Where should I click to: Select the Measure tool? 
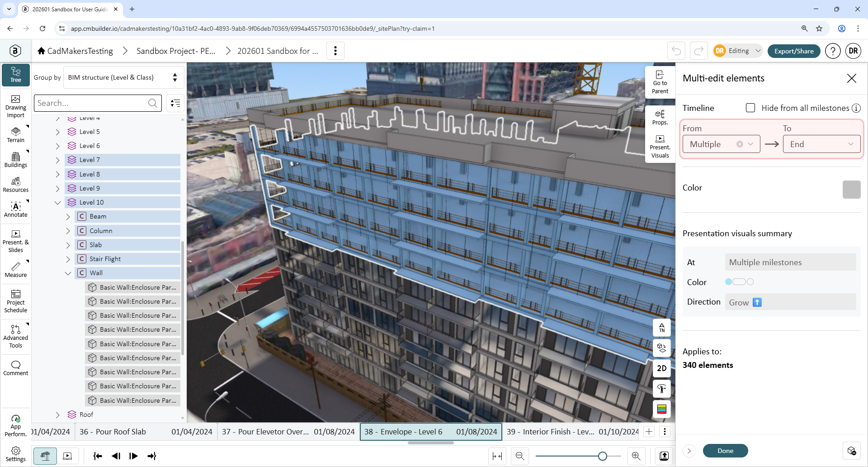(16, 270)
